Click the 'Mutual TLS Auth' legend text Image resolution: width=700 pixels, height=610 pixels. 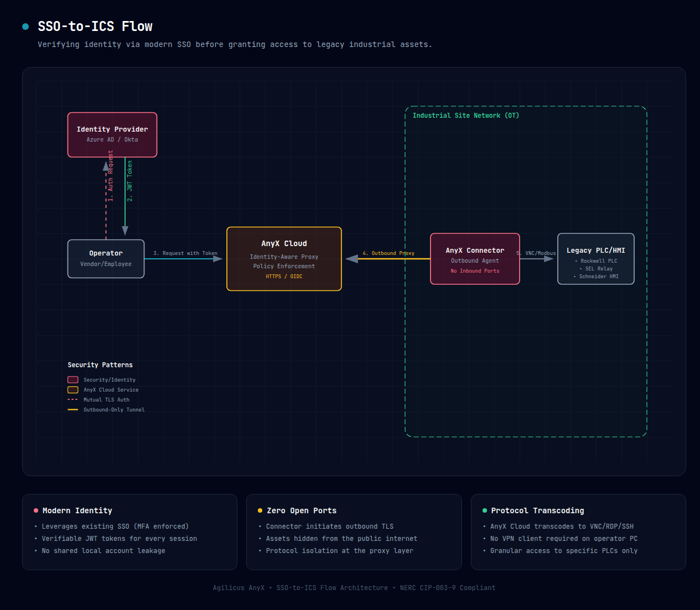tap(106, 400)
